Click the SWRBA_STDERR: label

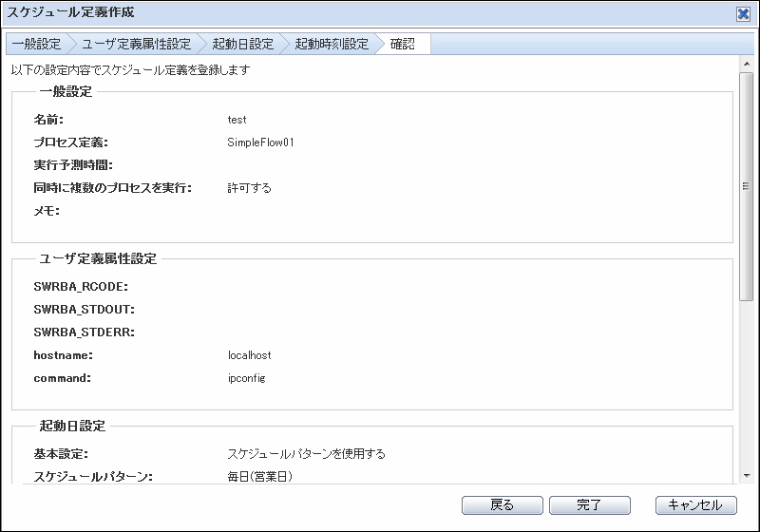85,332
